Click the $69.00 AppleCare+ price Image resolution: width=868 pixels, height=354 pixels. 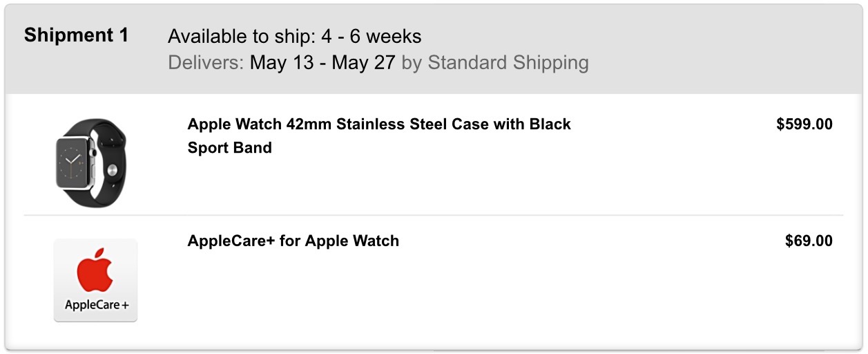click(809, 241)
